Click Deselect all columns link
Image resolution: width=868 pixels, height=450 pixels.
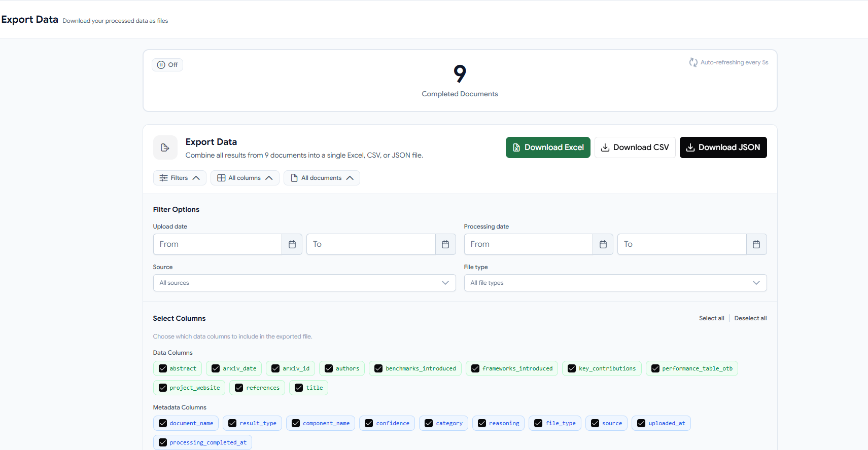coord(750,318)
